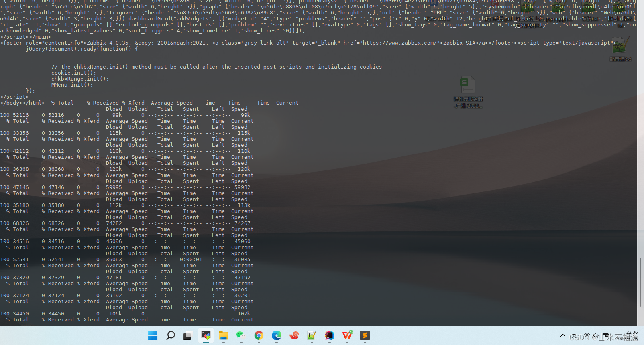The height and width of the screenshot is (345, 644).
Task: Switch to Sublime Text in the taskbar
Action: coord(365,335)
